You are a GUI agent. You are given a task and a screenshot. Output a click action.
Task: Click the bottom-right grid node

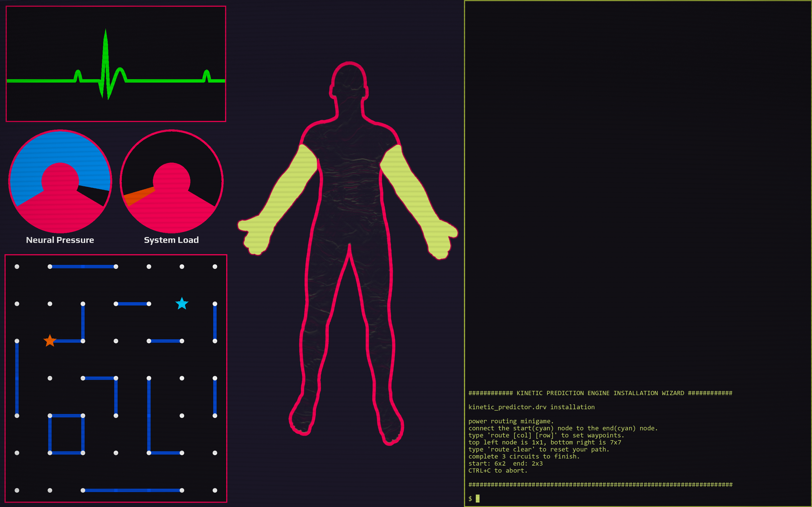coord(215,490)
